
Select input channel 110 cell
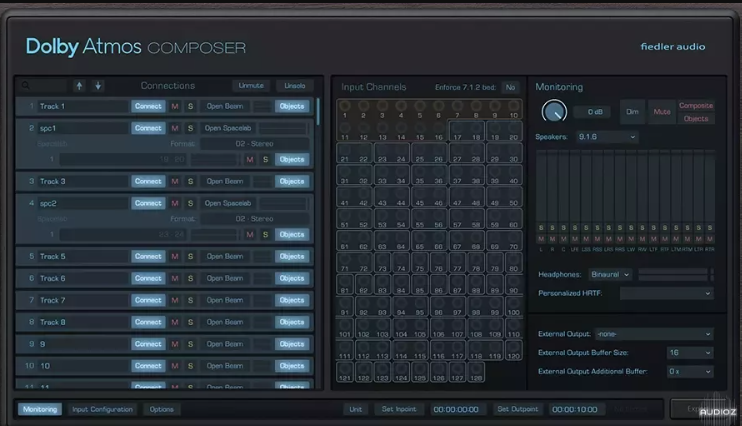click(x=513, y=328)
